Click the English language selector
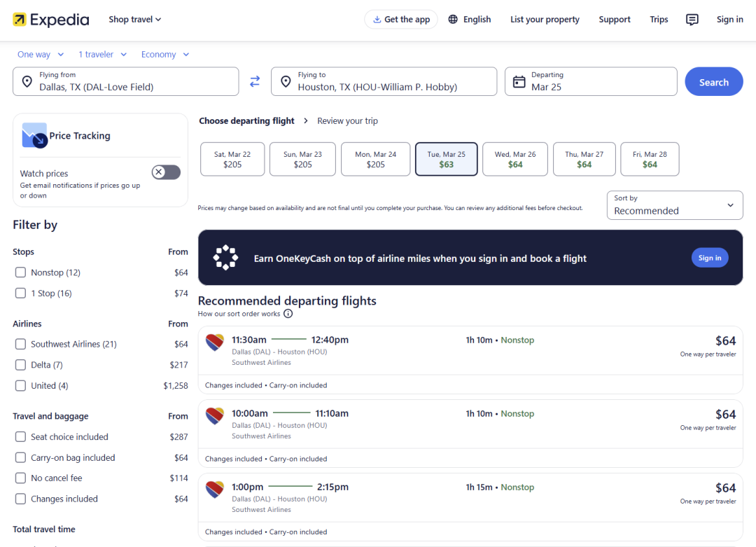The width and height of the screenshot is (756, 547). click(470, 20)
